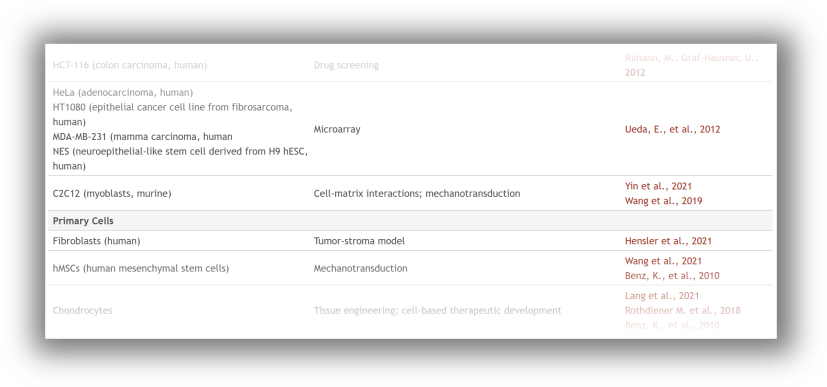Open the Wang et al., 2021 reference link
Viewport: 827px width, 387px height.
663,261
